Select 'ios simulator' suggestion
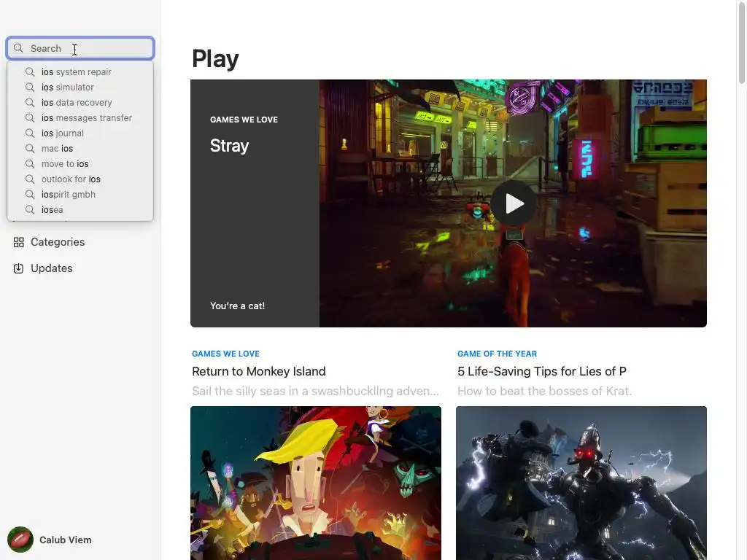Image resolution: width=747 pixels, height=560 pixels. [80, 87]
